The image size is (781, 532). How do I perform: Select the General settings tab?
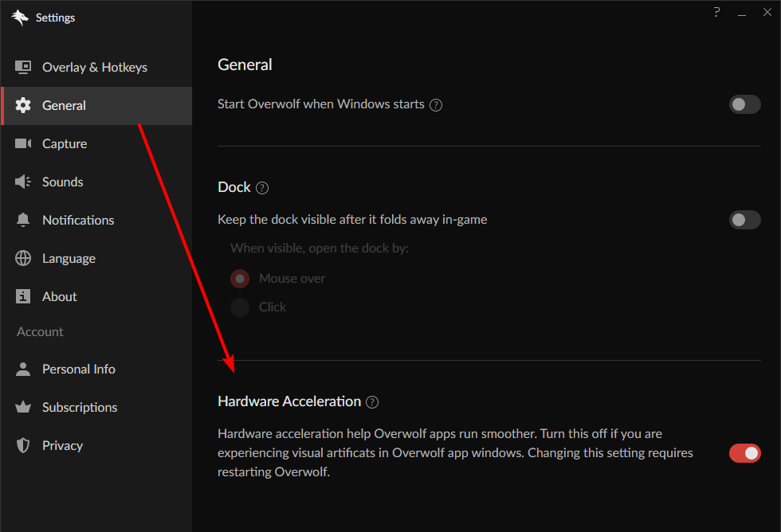[96, 105]
